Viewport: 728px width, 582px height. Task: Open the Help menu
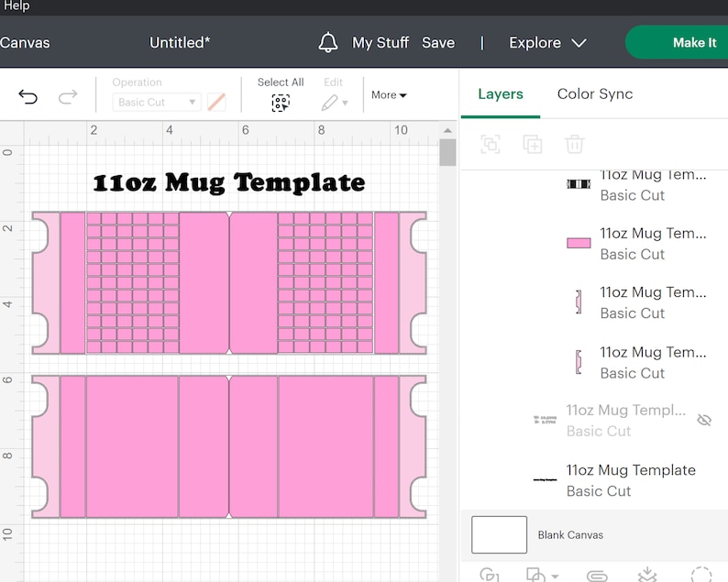(x=16, y=6)
